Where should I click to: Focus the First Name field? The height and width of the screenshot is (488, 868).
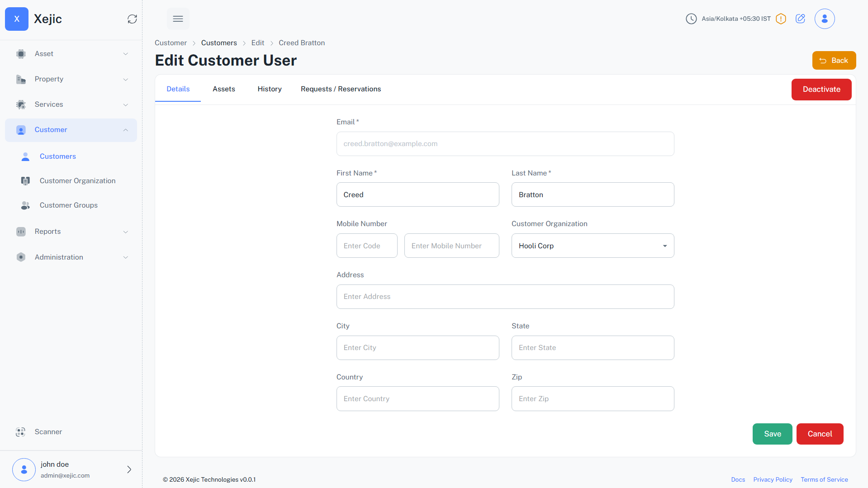click(417, 194)
